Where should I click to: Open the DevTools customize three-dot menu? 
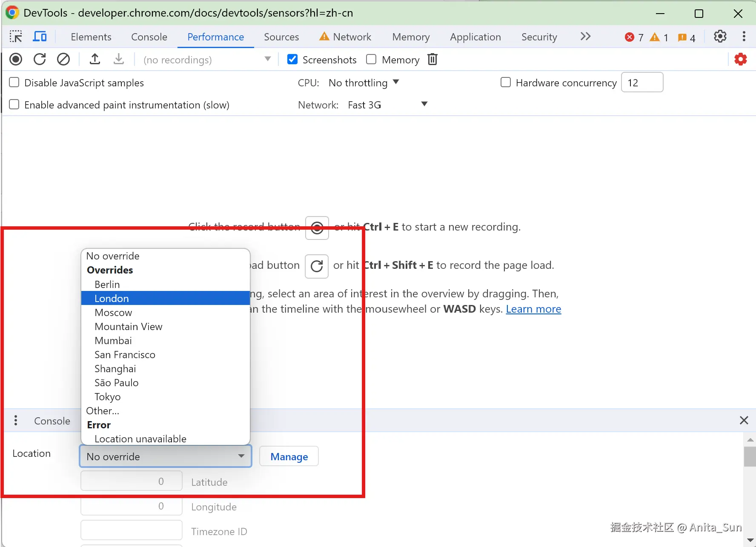click(x=744, y=37)
